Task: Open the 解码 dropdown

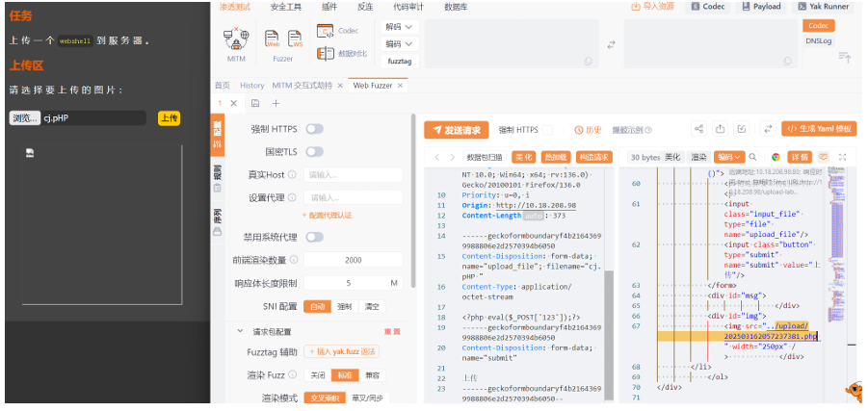Action: coord(400,27)
